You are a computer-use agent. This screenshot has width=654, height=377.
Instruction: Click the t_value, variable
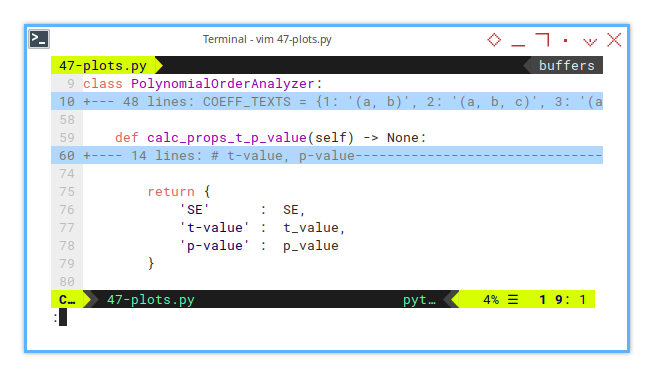coord(314,227)
